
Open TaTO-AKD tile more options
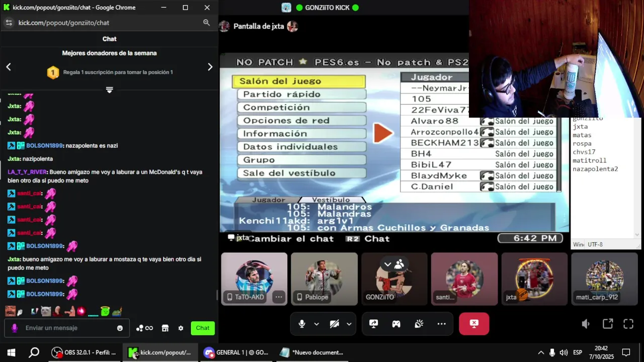pyautogui.click(x=278, y=297)
